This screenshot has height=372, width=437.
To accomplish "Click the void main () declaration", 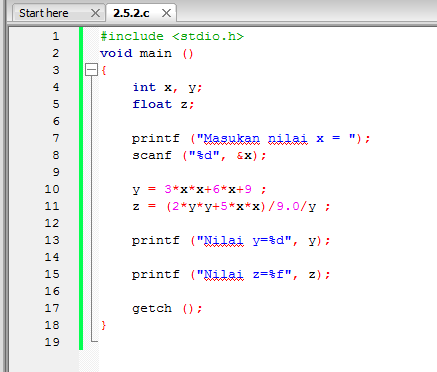I will (x=147, y=53).
